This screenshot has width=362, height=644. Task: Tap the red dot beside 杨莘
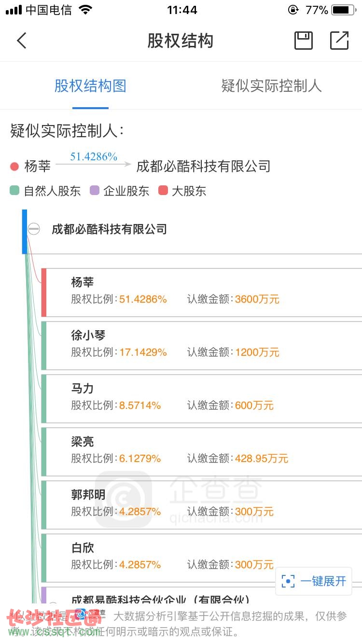coord(14,167)
